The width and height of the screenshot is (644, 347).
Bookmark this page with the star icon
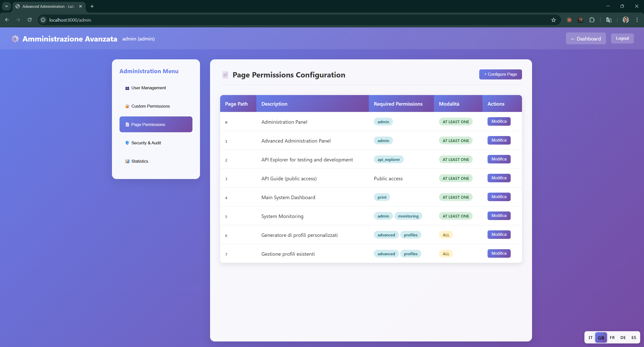coord(553,20)
